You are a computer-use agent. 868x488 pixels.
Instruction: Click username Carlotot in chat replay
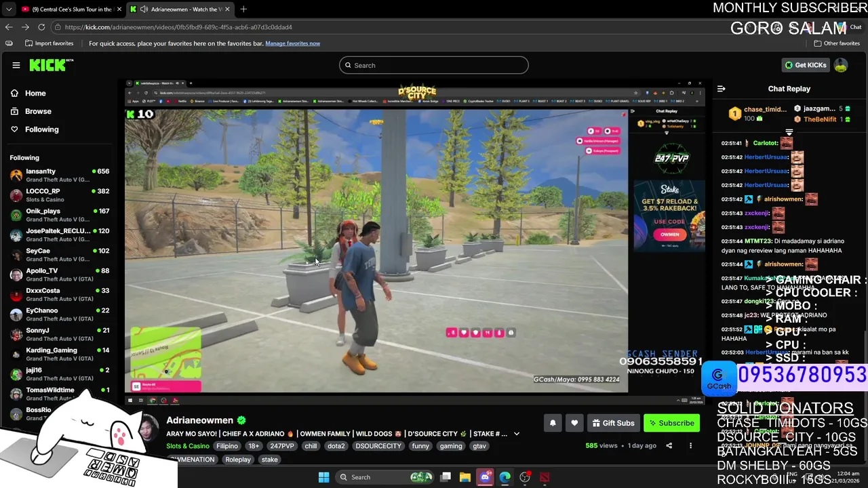click(x=765, y=144)
